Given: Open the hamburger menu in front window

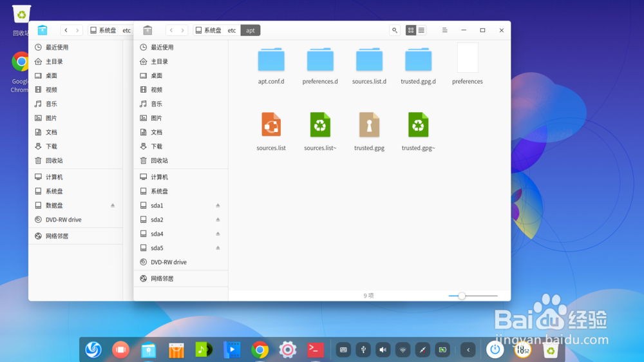Looking at the screenshot, I should 444,30.
